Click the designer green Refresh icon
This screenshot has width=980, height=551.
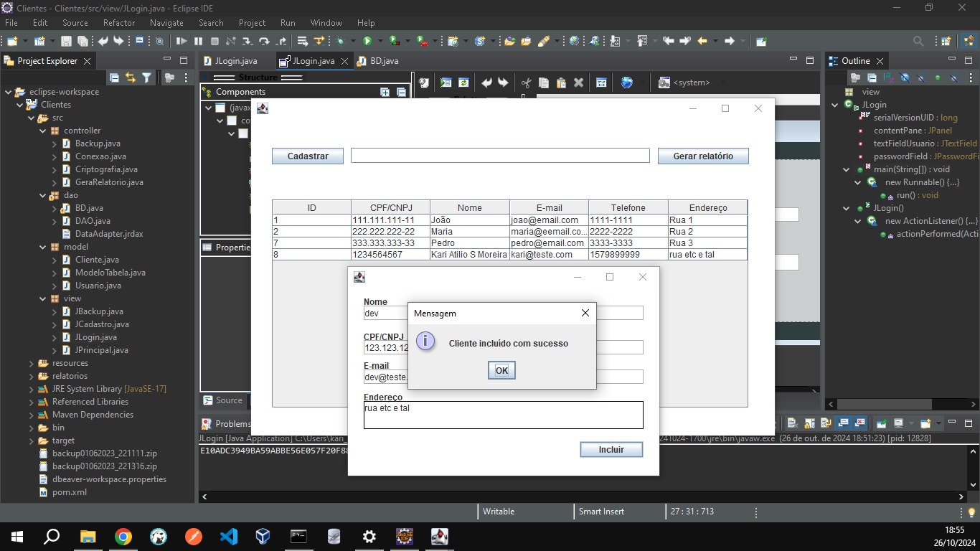463,83
